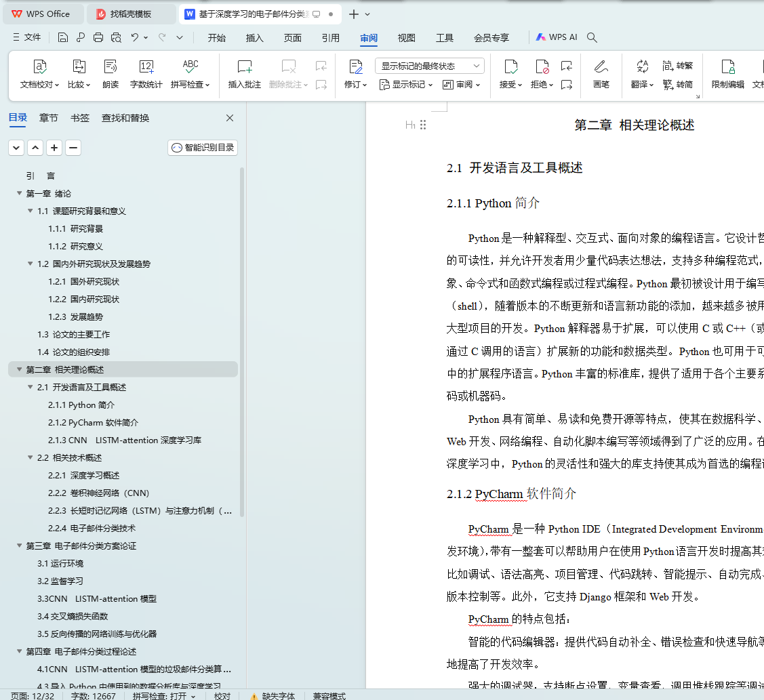Click 校对 in status bar
This screenshot has width=764, height=700.
(222, 696)
